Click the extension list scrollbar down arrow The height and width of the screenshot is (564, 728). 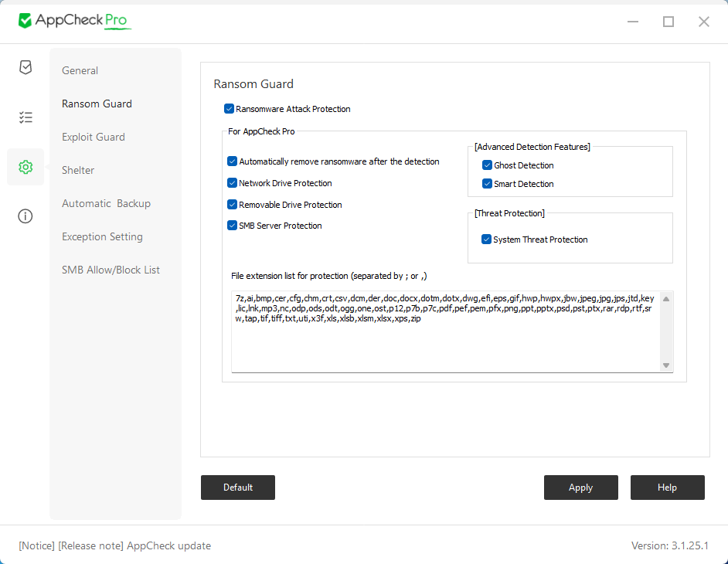666,365
